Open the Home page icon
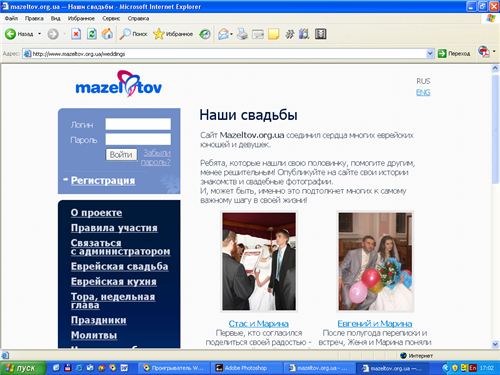The height and width of the screenshot is (375, 500). [x=107, y=34]
